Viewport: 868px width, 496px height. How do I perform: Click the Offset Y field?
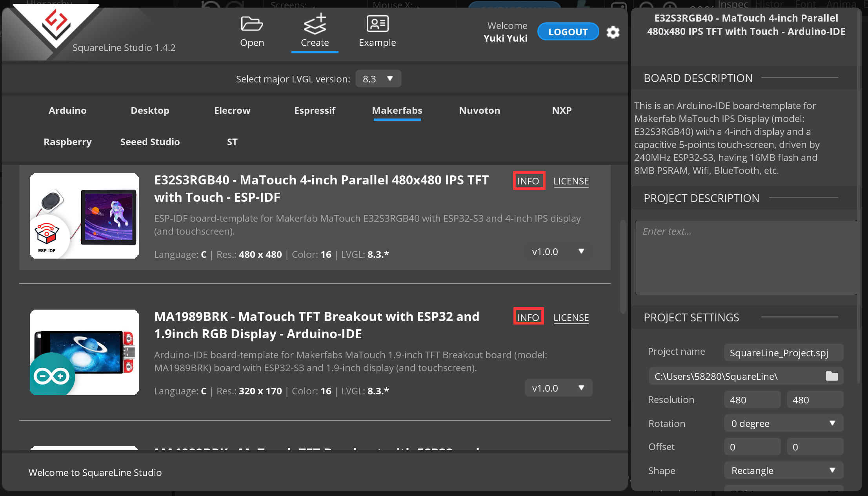point(815,447)
